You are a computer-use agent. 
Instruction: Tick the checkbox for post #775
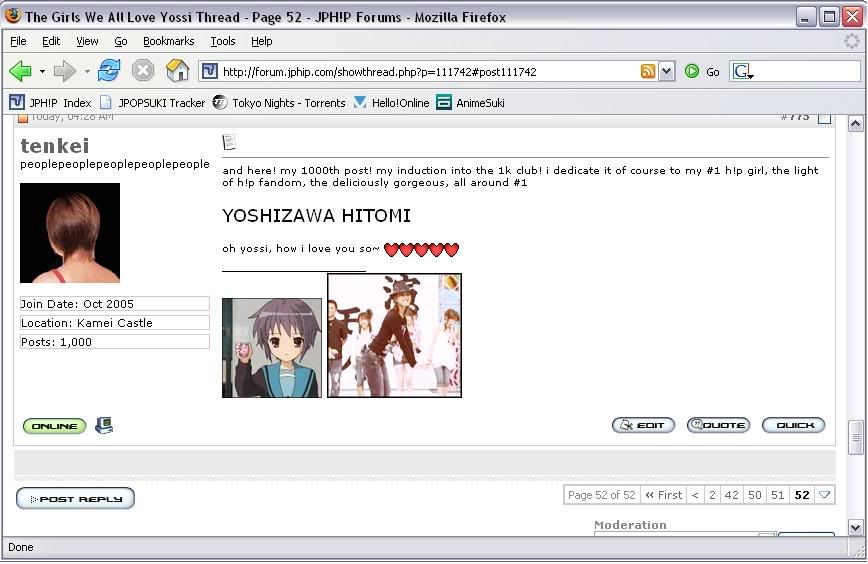[824, 118]
